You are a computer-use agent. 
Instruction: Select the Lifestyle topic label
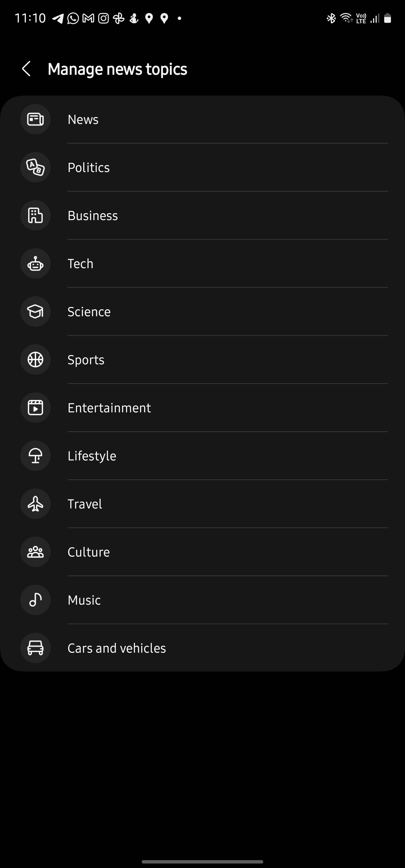(x=92, y=456)
